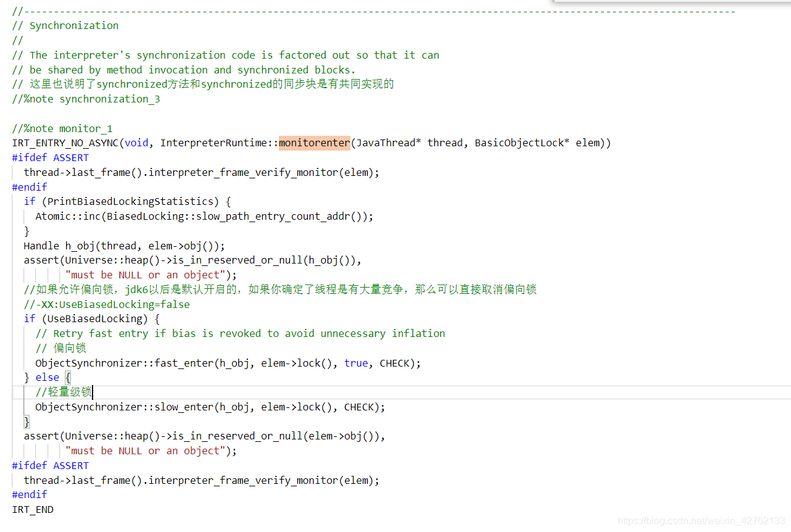Image resolution: width=791 pixels, height=532 pixels.
Task: Click the '//%note monitor_1' comment
Action: 62,129
